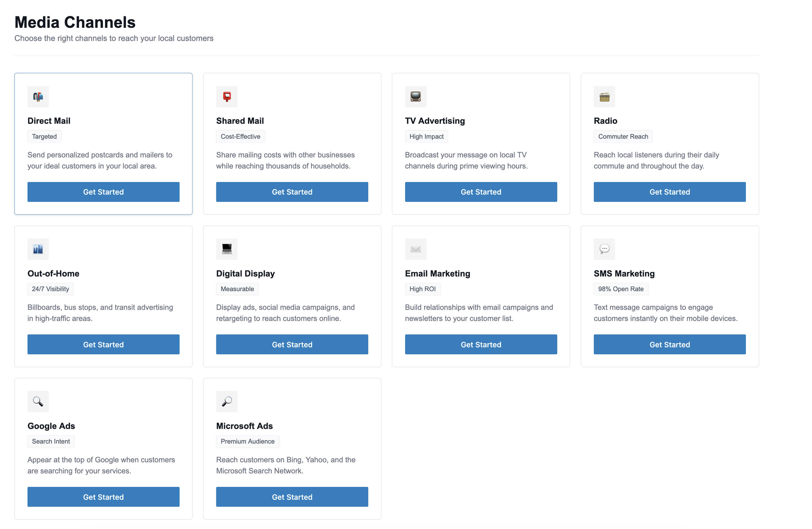Image resolution: width=812 pixels, height=529 pixels.
Task: Click the Email Marketing envelope icon
Action: coord(416,249)
